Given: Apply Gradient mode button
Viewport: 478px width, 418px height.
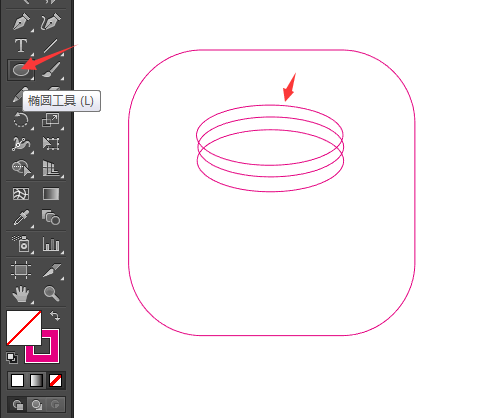Looking at the screenshot, I should point(36,380).
